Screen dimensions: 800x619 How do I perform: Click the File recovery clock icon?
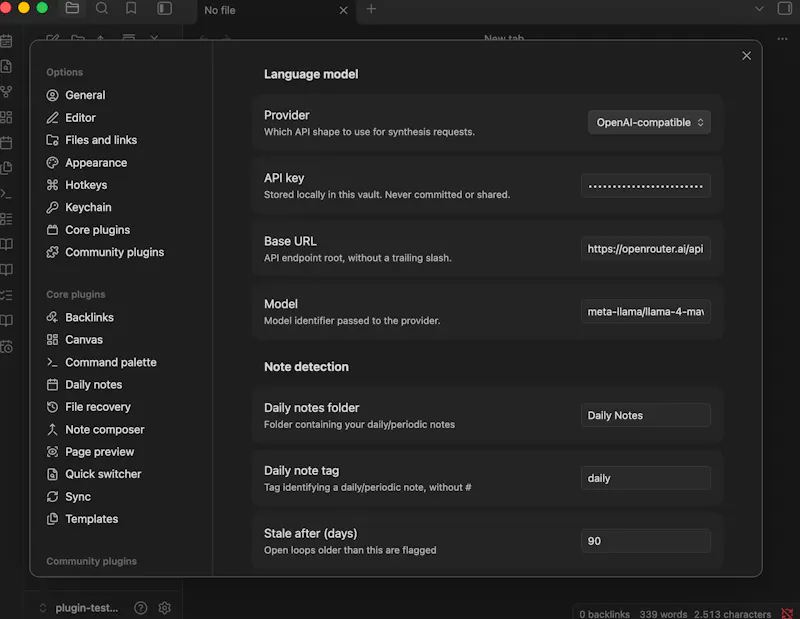tap(53, 407)
